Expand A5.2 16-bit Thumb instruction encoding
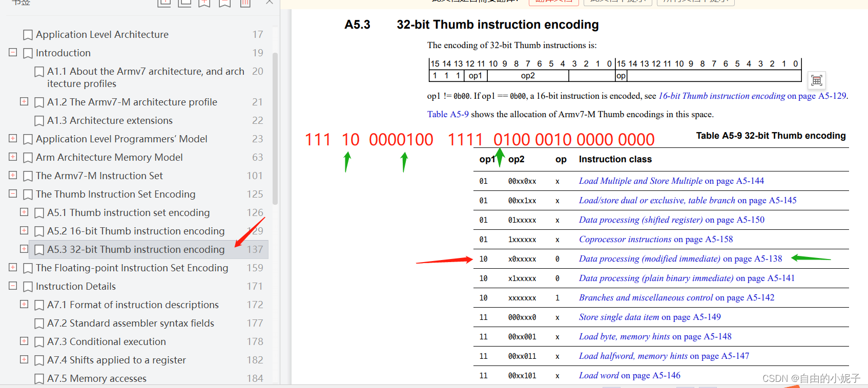Viewport: 868px width, 388px height. [x=24, y=230]
